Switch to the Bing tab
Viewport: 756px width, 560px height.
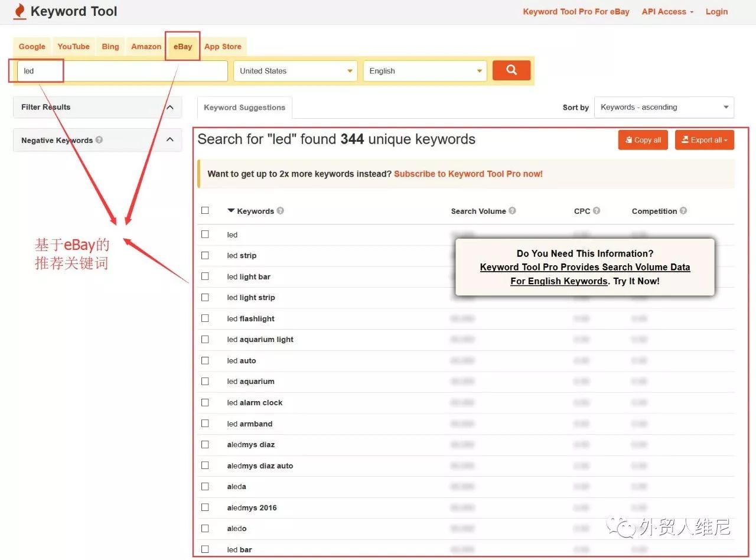(110, 47)
